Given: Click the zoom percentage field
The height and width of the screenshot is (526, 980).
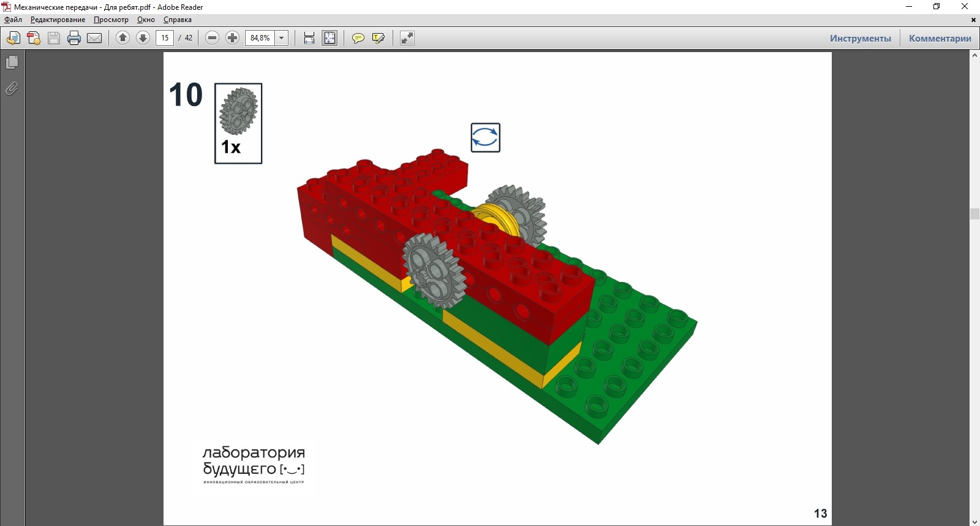Looking at the screenshot, I should point(260,38).
